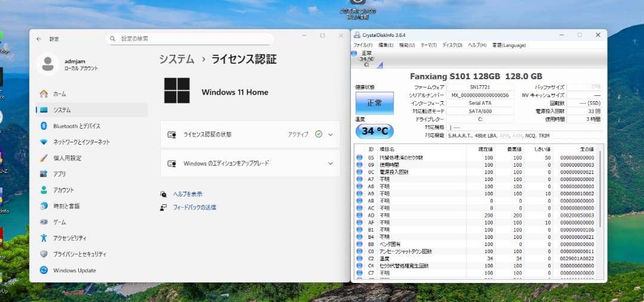Click the serial number MX_ field
Viewport: 644px width, 302px height.
pos(479,95)
